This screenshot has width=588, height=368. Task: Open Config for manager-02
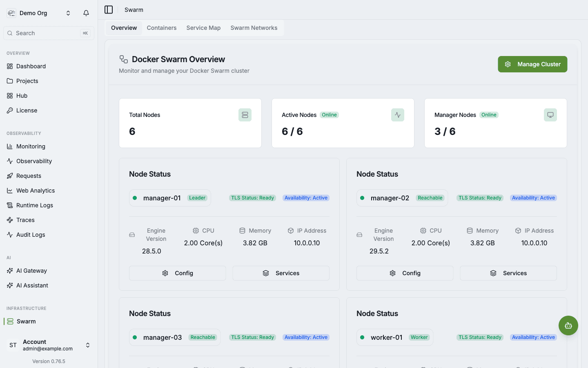tap(405, 273)
